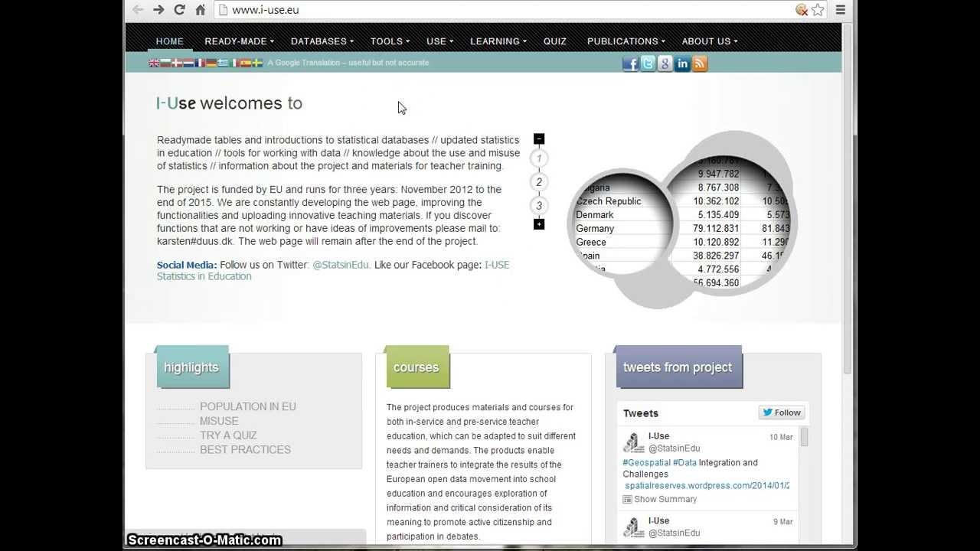Open the Google Plus social icon
The height and width of the screenshot is (551, 980).
click(x=665, y=64)
